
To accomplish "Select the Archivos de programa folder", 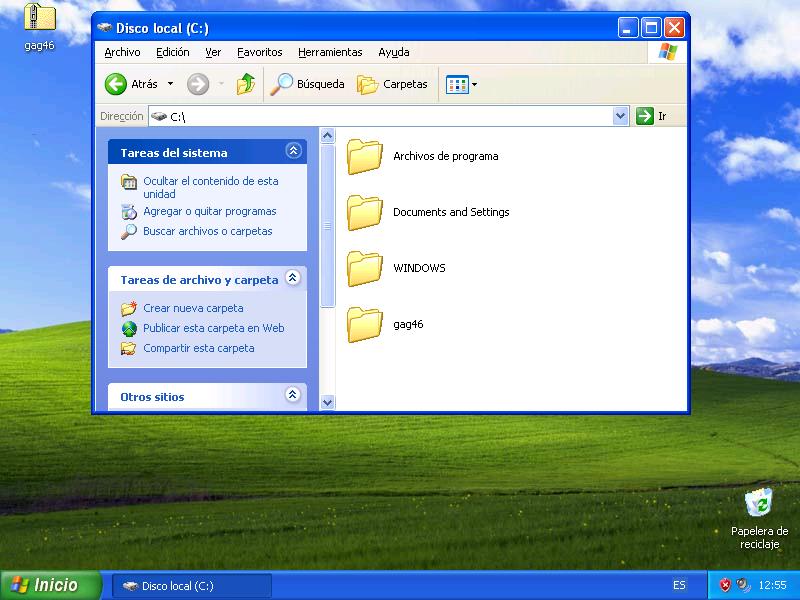I will click(365, 156).
